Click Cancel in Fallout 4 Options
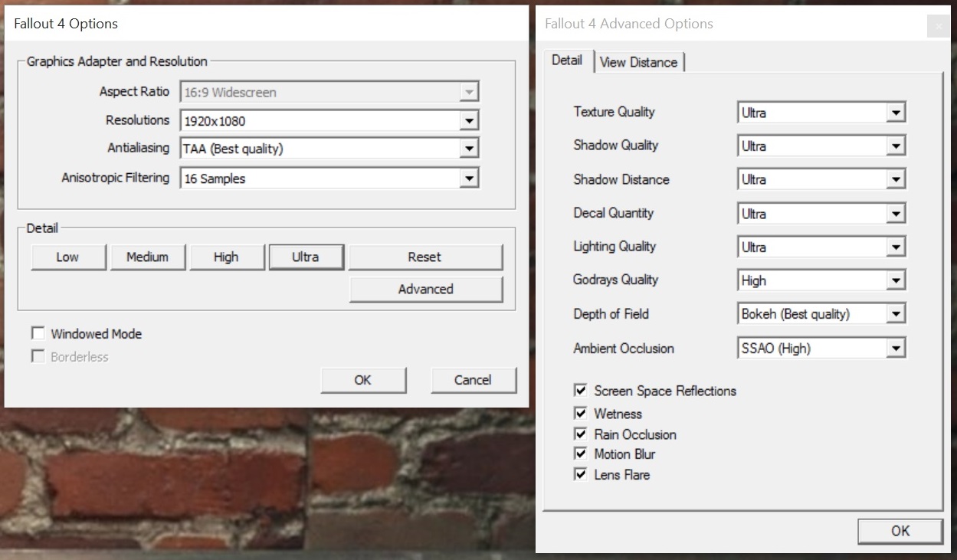Screen dimensions: 957x560 click(473, 380)
